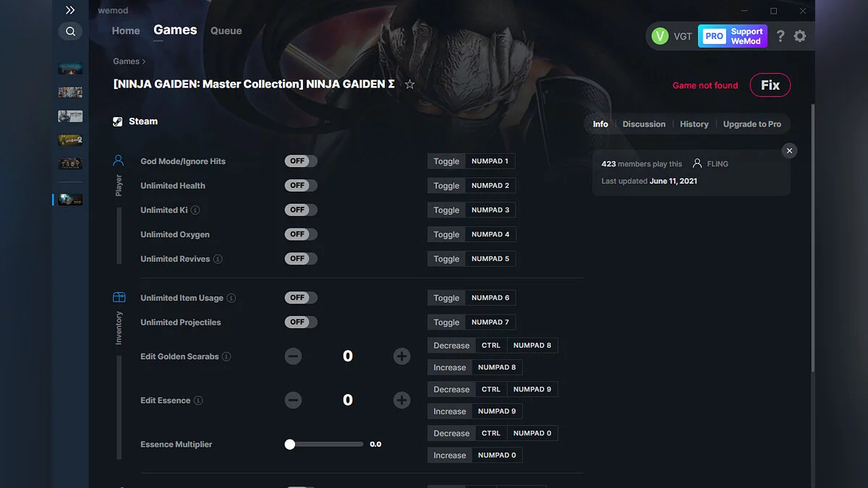This screenshot has height=488, width=868.
Task: Show info for Unlimited Revives
Action: point(218,259)
